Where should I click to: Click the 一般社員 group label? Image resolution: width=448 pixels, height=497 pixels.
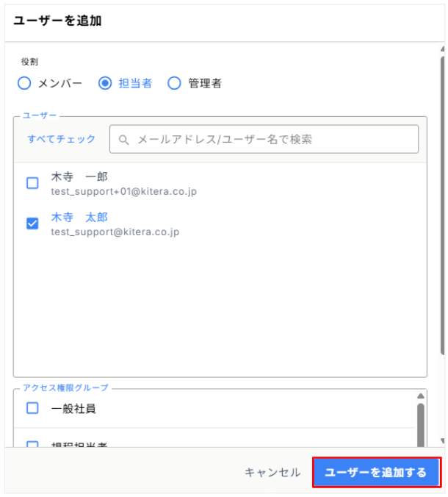coord(73,408)
